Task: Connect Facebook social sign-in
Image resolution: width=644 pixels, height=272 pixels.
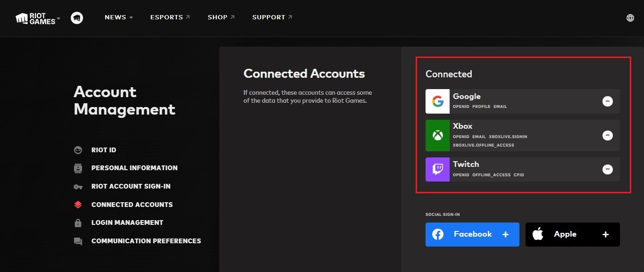Action: (x=472, y=234)
